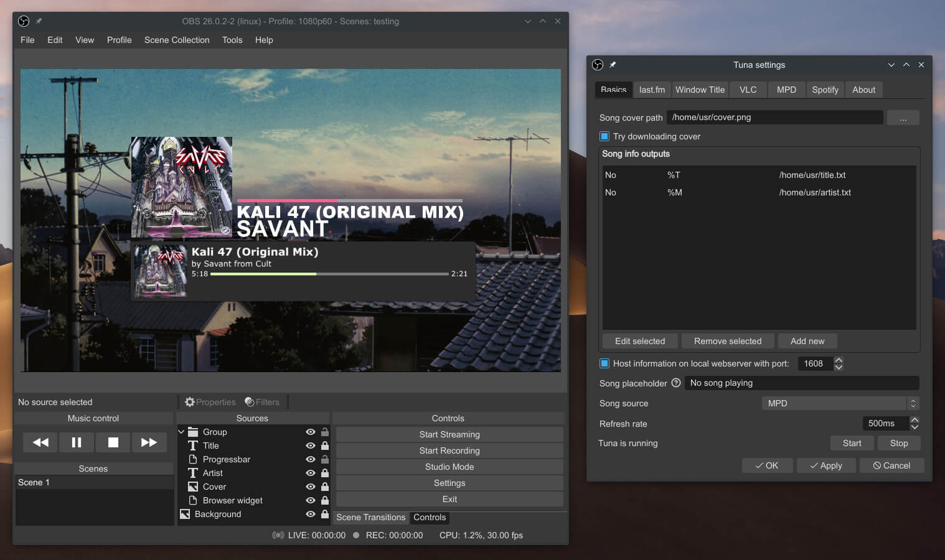Switch to the Spotify tab
Screen dimensions: 945x560
[x=825, y=90]
